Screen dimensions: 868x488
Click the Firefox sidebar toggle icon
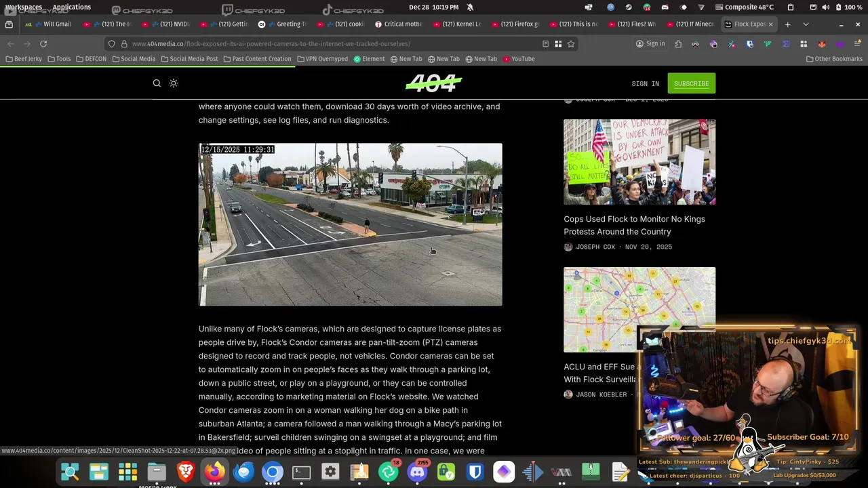(x=9, y=24)
